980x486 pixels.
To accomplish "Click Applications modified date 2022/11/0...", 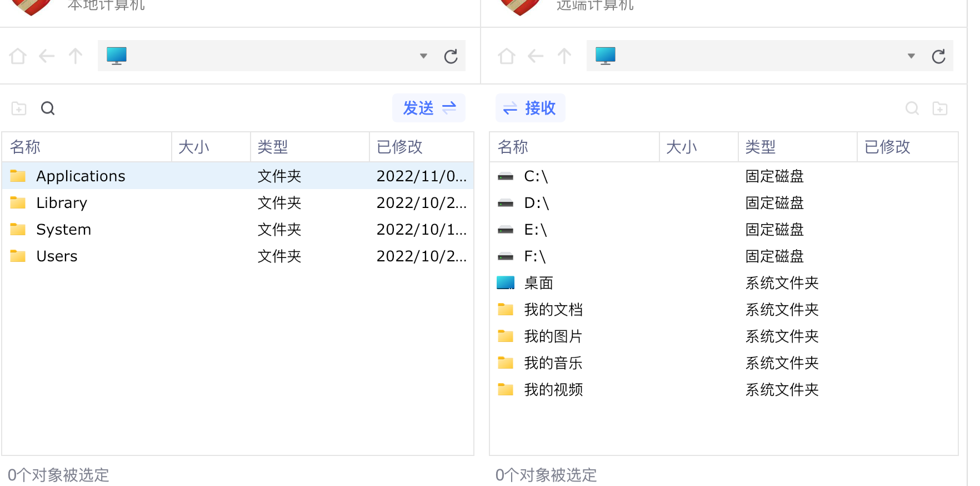I will (x=422, y=176).
